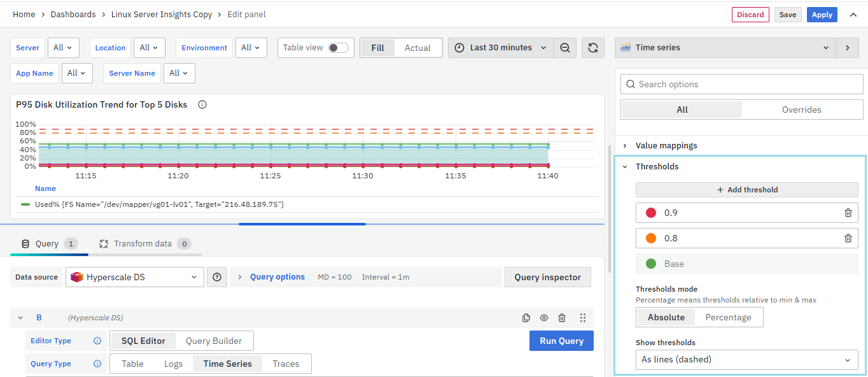868x377 pixels.
Task: Click the red 0.9 threshold color swatch
Action: click(650, 213)
